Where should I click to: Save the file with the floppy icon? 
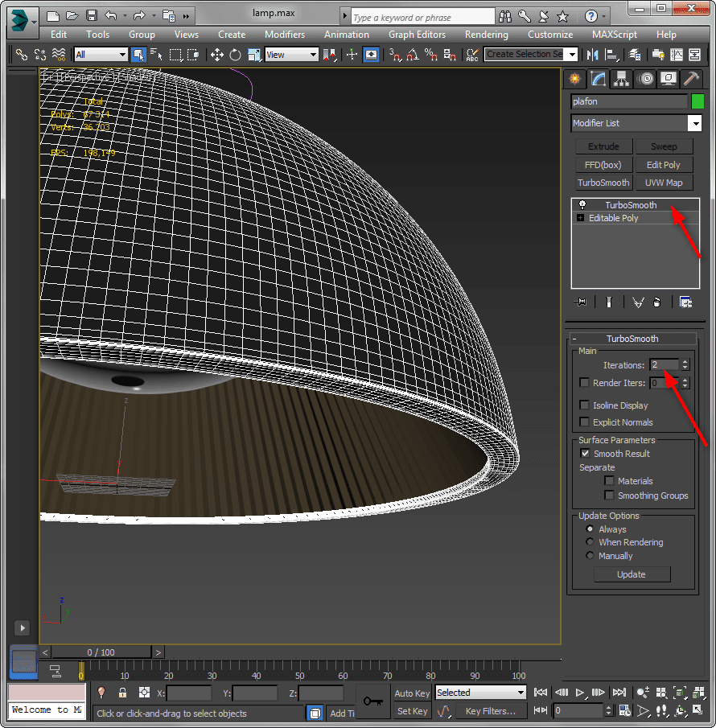pyautogui.click(x=92, y=16)
